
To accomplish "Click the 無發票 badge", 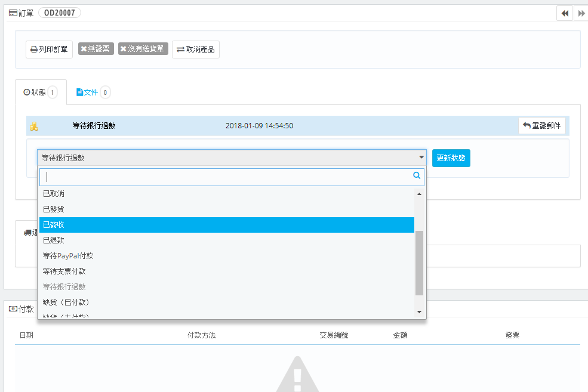I will (x=96, y=49).
